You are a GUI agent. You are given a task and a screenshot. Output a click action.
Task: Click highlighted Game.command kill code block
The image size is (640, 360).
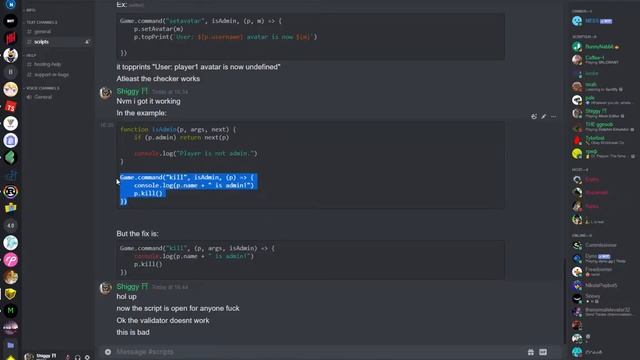(188, 189)
